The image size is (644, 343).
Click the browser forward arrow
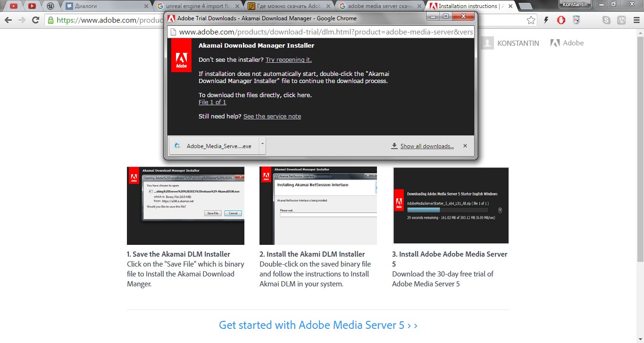point(22,20)
